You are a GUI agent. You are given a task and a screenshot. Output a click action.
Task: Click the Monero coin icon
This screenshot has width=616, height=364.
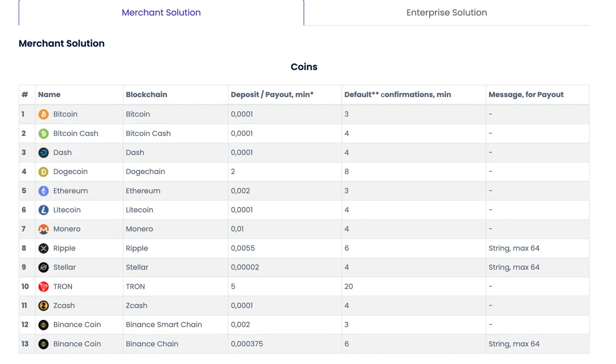click(x=44, y=229)
